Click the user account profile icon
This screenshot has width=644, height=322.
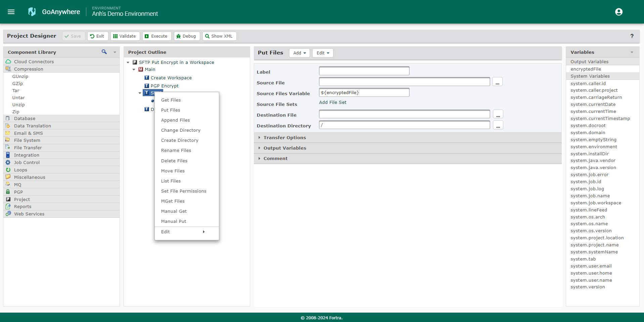(618, 12)
